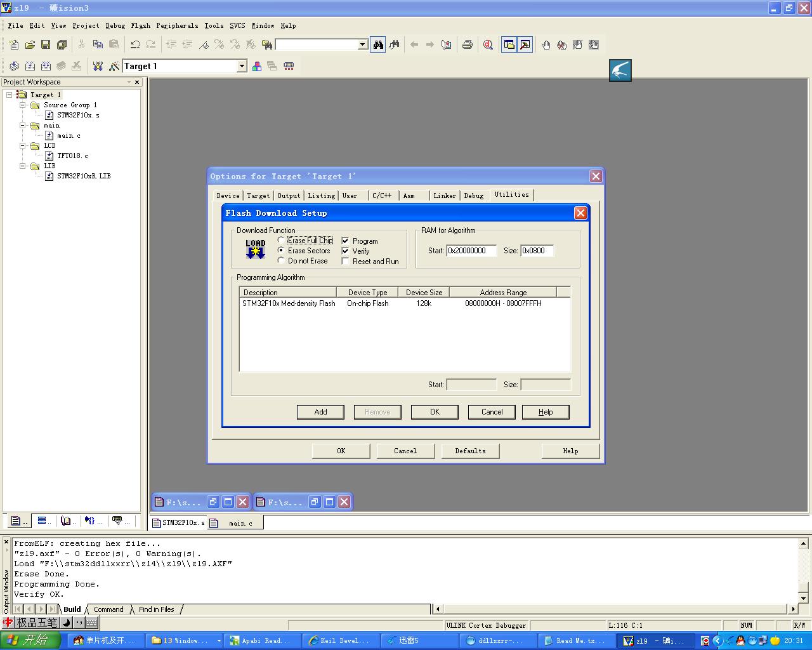Open the Project menu
Image resolution: width=812 pixels, height=650 pixels.
[x=86, y=25]
